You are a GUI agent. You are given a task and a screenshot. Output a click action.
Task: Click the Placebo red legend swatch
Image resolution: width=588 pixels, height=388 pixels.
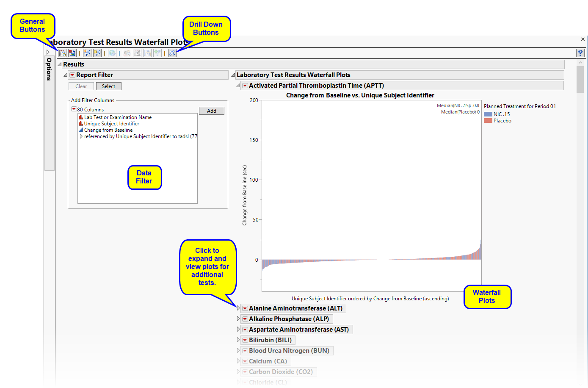pos(488,121)
